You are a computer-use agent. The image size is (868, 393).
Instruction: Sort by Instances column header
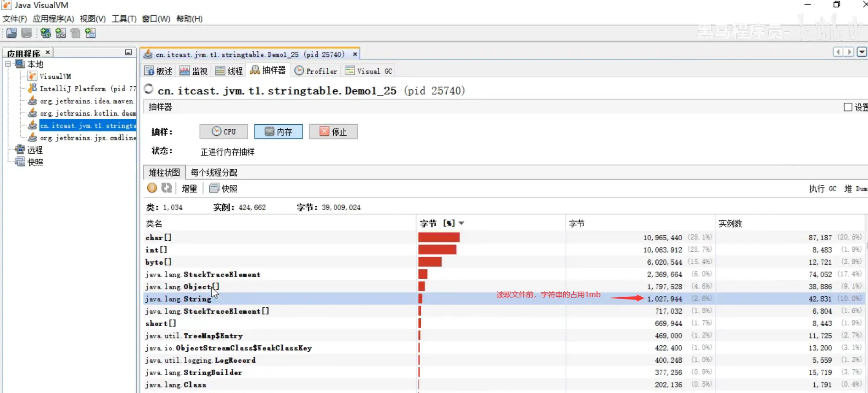tap(791, 223)
